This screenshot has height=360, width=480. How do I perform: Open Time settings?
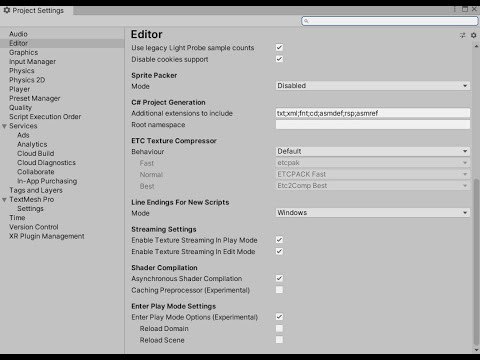[x=17, y=218]
